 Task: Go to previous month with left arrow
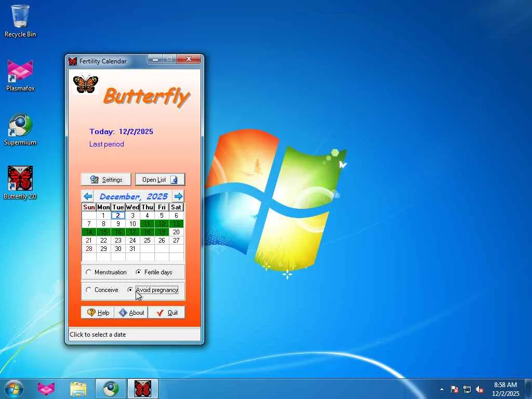click(x=88, y=196)
